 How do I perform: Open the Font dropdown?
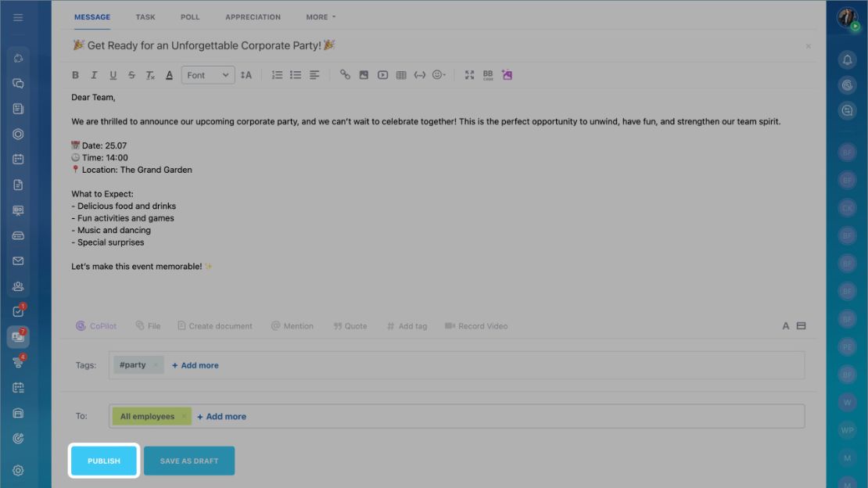[x=207, y=75]
